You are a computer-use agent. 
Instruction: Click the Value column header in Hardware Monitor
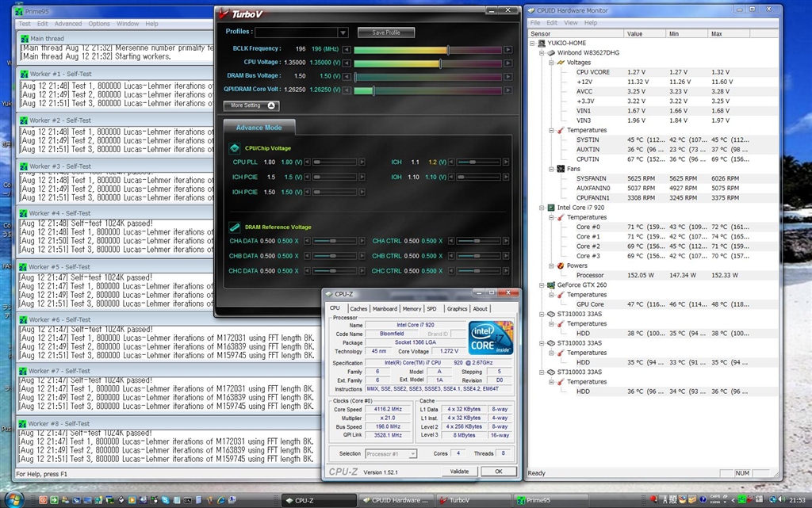coord(635,34)
